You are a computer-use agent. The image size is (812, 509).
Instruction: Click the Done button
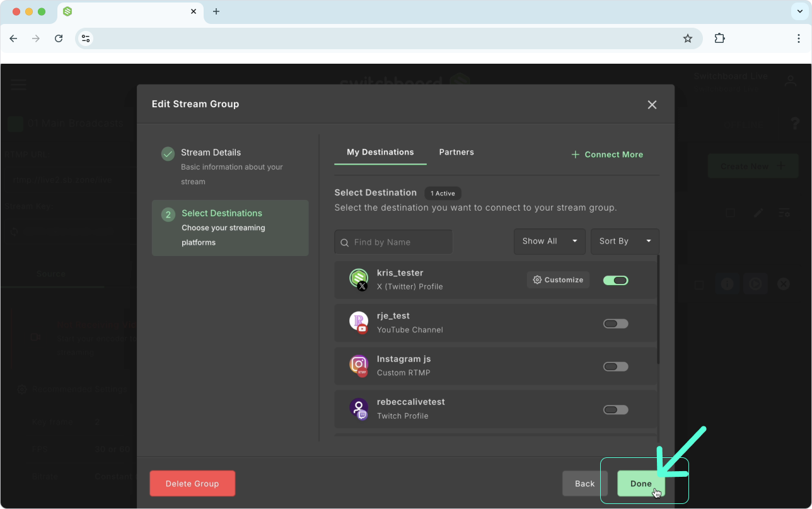pyautogui.click(x=641, y=484)
